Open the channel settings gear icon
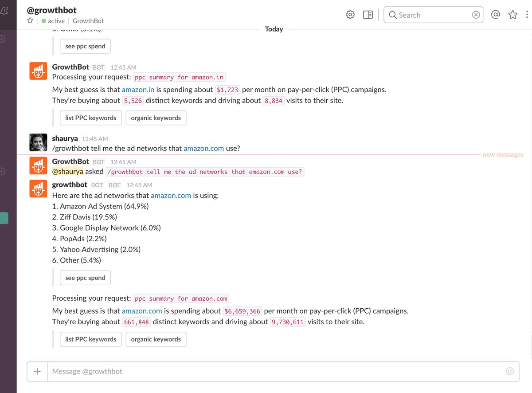 (x=350, y=15)
